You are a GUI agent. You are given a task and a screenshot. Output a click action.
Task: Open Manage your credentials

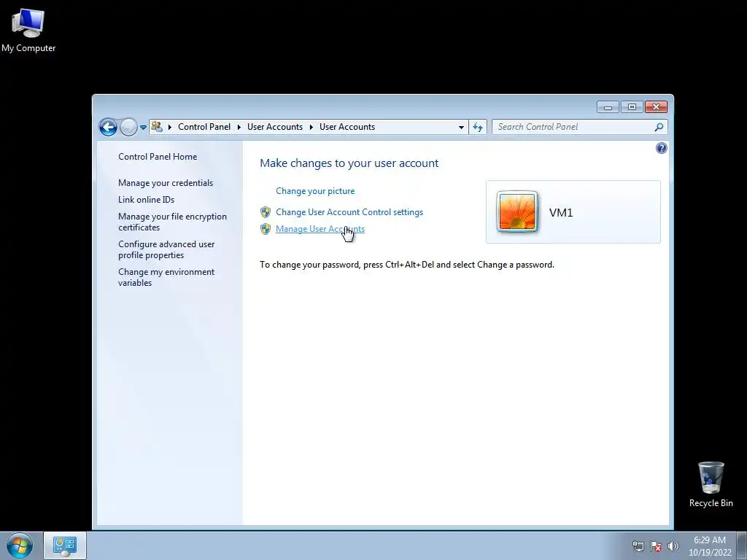(166, 183)
